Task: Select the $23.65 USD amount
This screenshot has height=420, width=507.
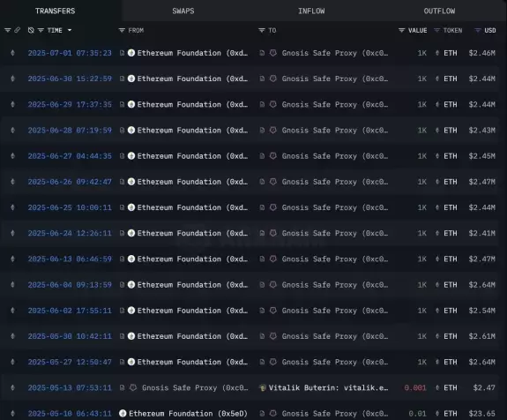Action: pos(481,414)
